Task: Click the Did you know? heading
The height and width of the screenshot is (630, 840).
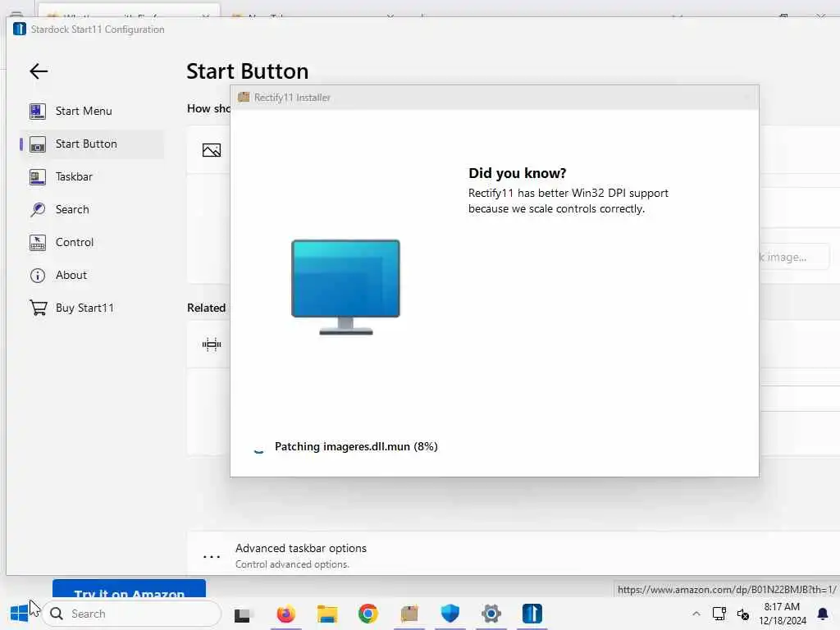Action: [x=517, y=173]
